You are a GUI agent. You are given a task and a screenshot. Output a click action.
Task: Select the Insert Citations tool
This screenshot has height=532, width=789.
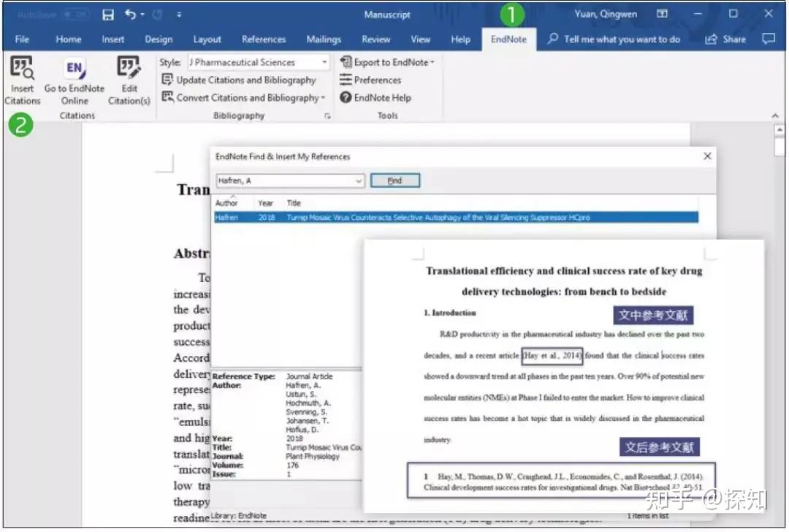(23, 80)
